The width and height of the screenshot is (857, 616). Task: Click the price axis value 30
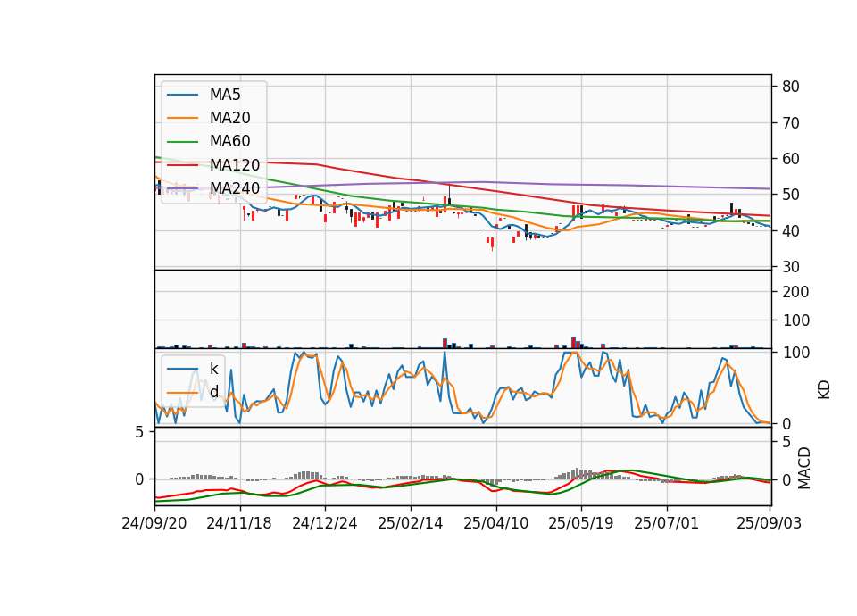pyautogui.click(x=790, y=267)
